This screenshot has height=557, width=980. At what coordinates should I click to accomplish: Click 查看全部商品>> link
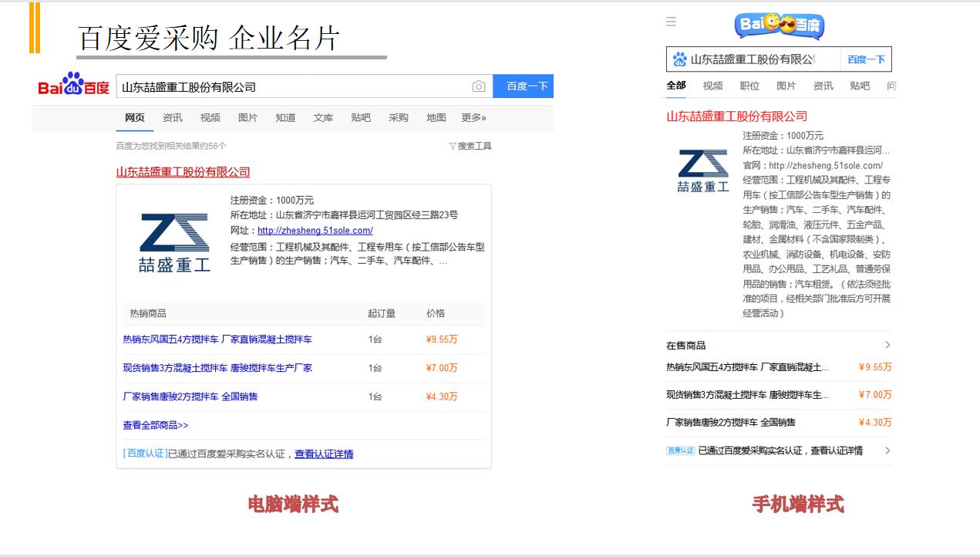point(156,425)
